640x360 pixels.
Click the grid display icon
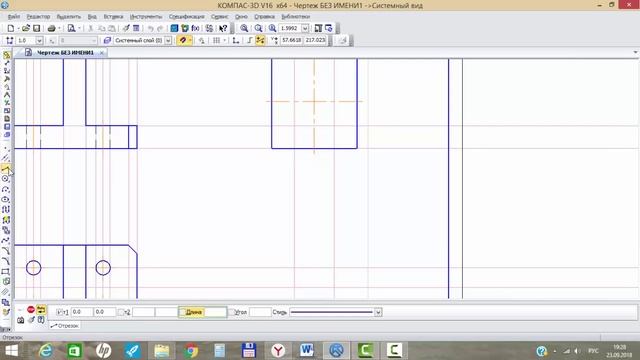click(x=216, y=40)
